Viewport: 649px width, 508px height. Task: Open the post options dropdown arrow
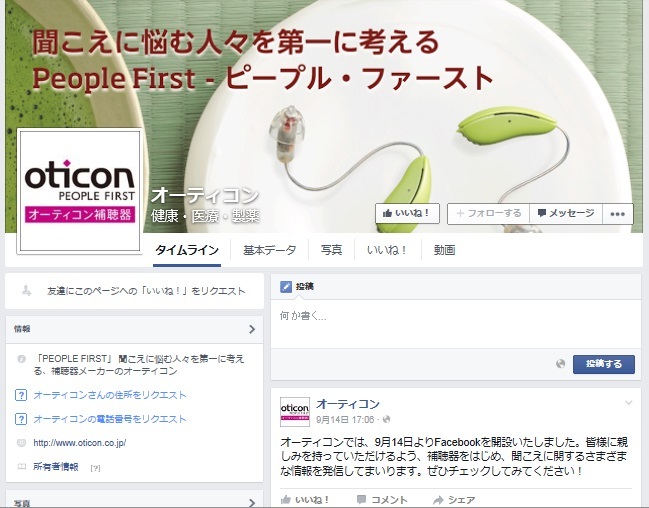pos(628,402)
